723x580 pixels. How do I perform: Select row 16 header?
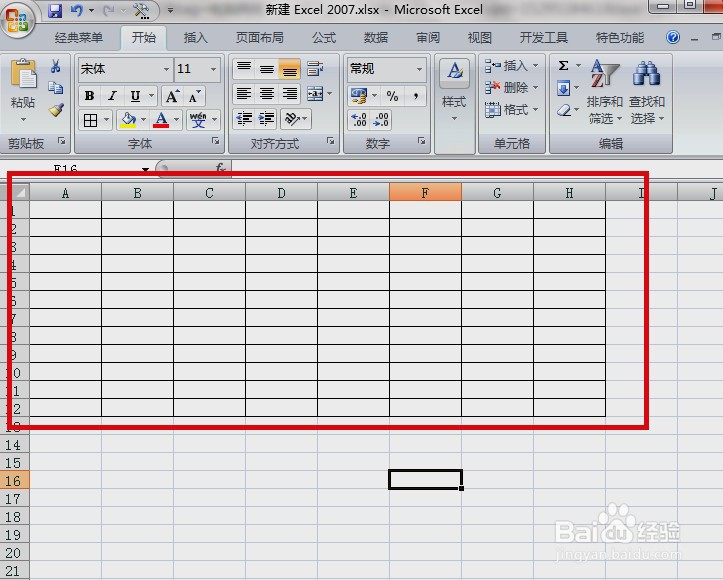pos(14,481)
